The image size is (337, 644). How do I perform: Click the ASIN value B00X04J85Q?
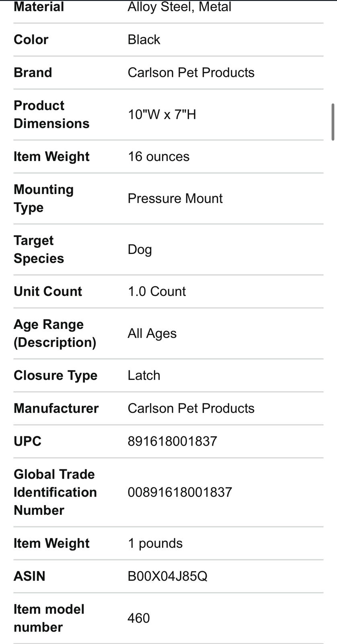167,576
